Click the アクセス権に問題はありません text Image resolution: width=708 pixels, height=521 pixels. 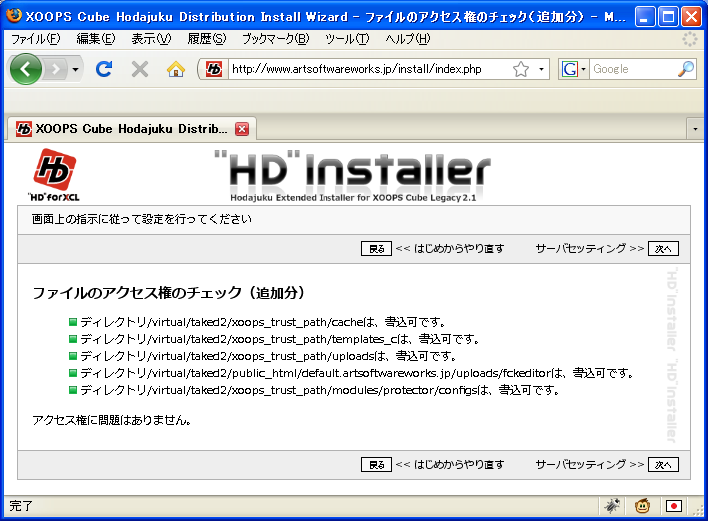click(112, 420)
